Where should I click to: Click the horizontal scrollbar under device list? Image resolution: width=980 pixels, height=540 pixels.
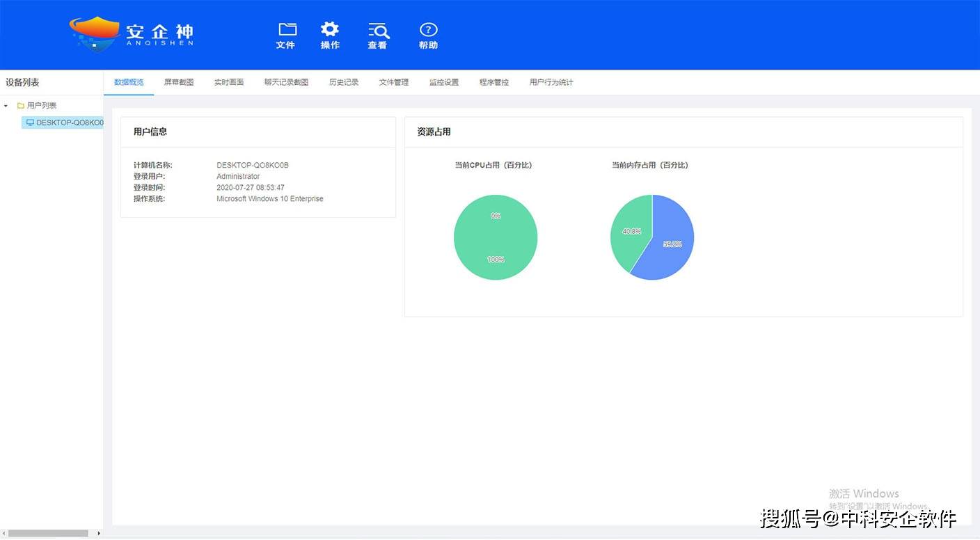point(47,534)
